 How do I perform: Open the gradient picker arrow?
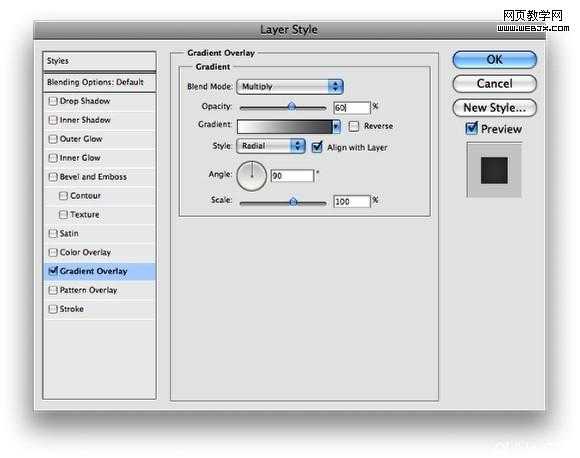tap(336, 127)
